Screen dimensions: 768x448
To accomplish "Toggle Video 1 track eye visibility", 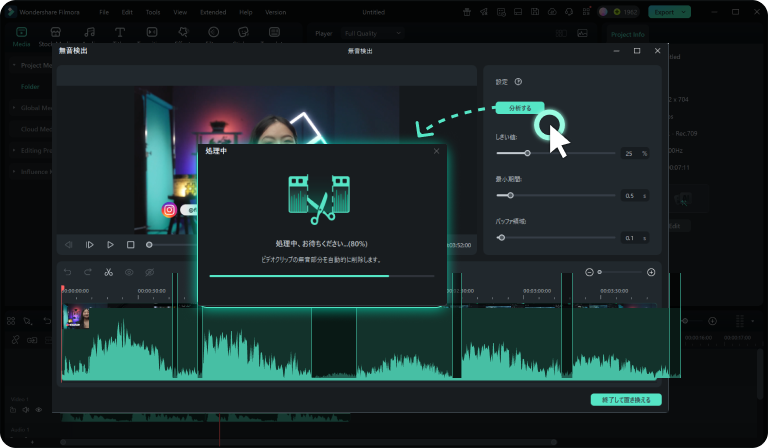I will point(39,410).
